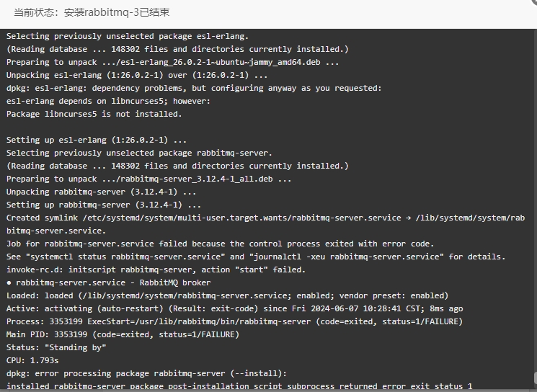Click the 'Main PID: 3353199' line
Image resolution: width=537 pixels, height=392 pixels.
(x=123, y=334)
